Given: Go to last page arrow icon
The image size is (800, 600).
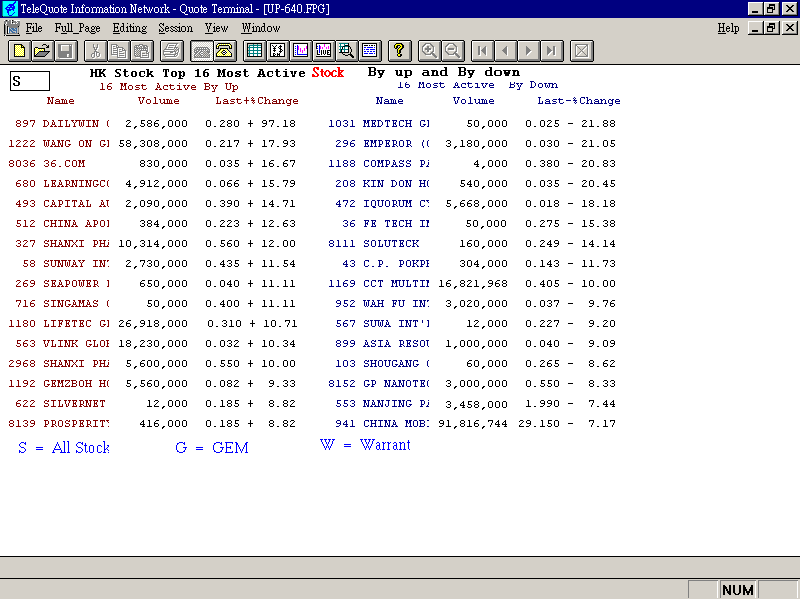Looking at the screenshot, I should (552, 51).
